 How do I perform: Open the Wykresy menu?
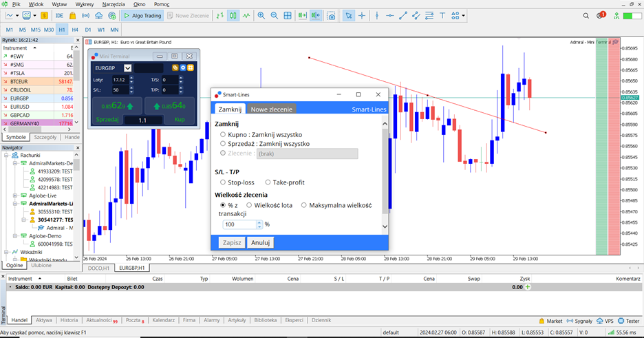[85, 4]
